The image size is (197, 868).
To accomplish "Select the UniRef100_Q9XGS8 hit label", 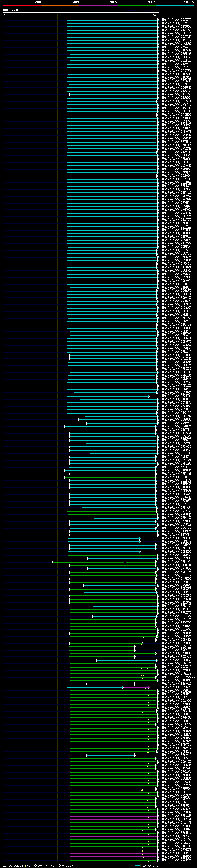I will coord(177,446).
